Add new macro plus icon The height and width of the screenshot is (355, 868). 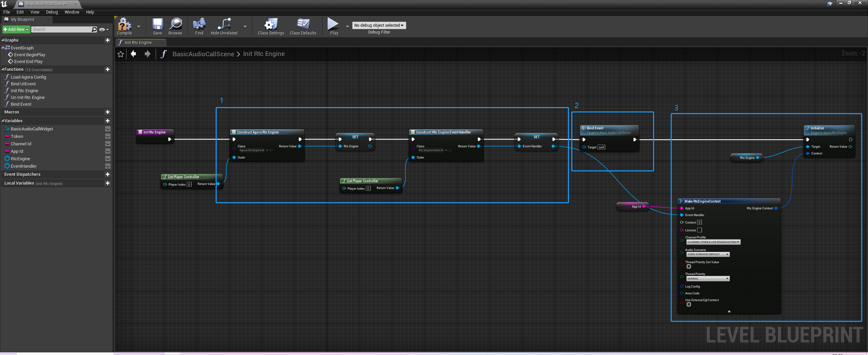coord(107,112)
